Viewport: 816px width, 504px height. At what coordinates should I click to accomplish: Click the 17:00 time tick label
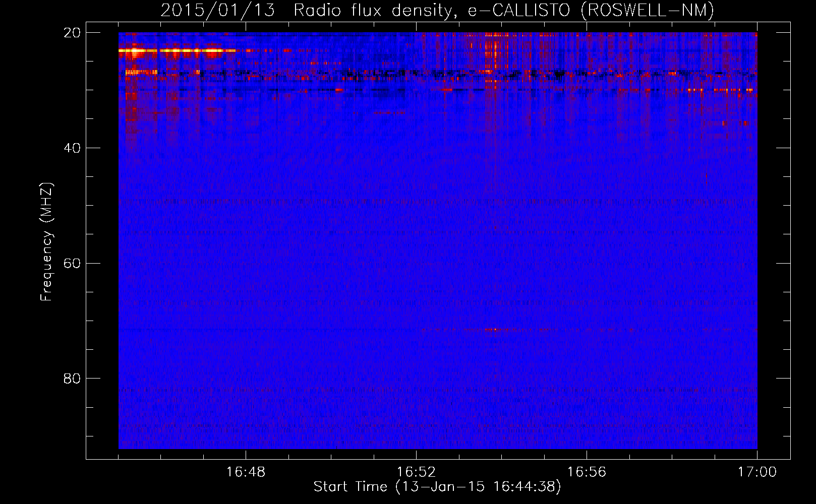click(757, 472)
